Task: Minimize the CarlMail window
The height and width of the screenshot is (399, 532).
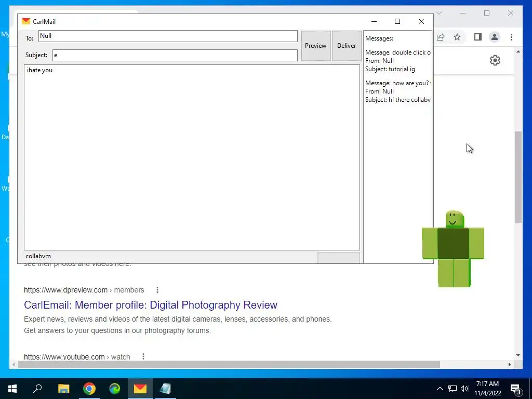Action: point(374,21)
